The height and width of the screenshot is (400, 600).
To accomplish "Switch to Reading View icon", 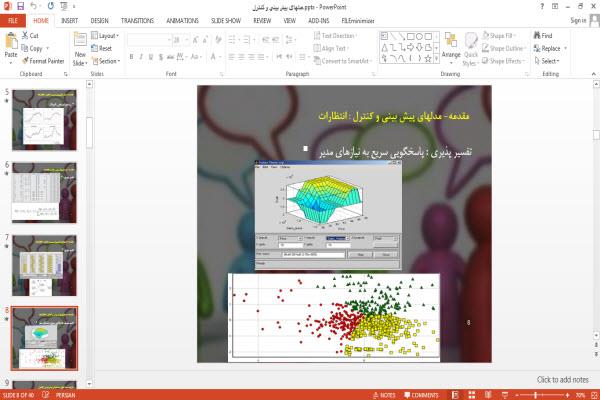I will coord(488,395).
